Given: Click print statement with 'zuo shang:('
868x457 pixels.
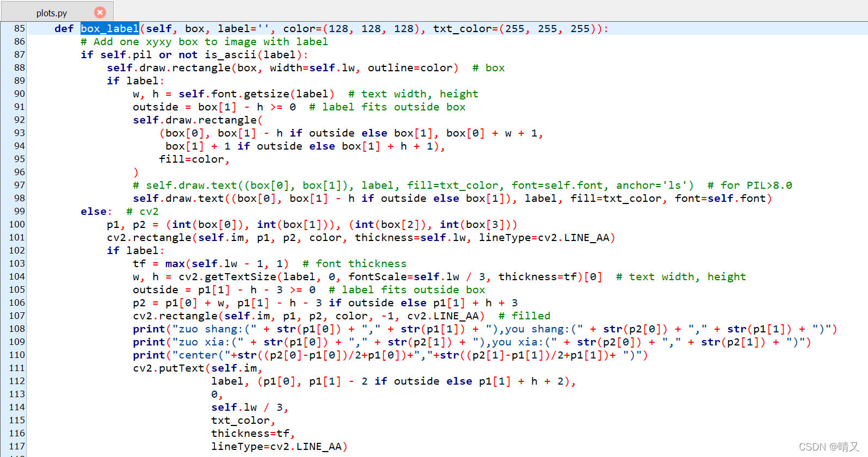Looking at the screenshot, I should tap(485, 329).
